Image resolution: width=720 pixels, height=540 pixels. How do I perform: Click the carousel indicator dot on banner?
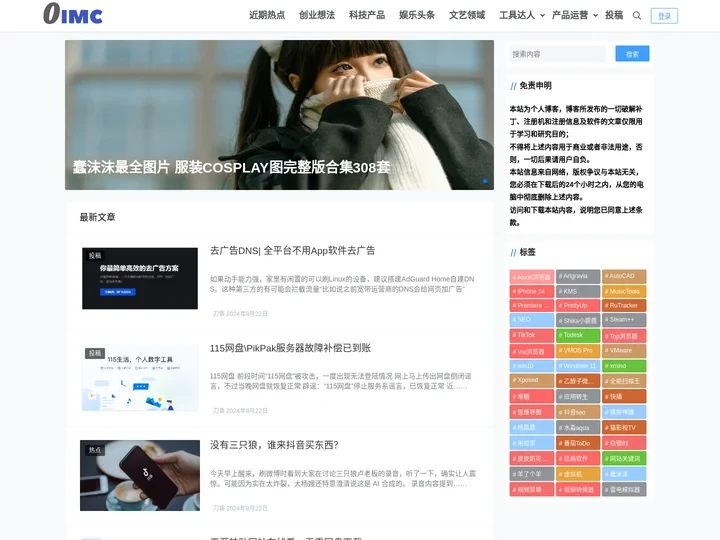point(485,181)
